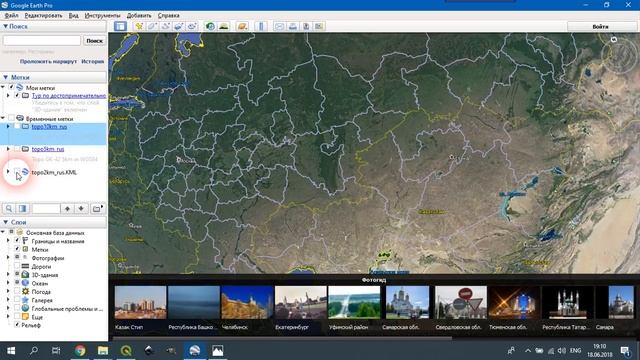Toggle the Временные метки checkbox
640x360 pixels.
pyautogui.click(x=11, y=118)
